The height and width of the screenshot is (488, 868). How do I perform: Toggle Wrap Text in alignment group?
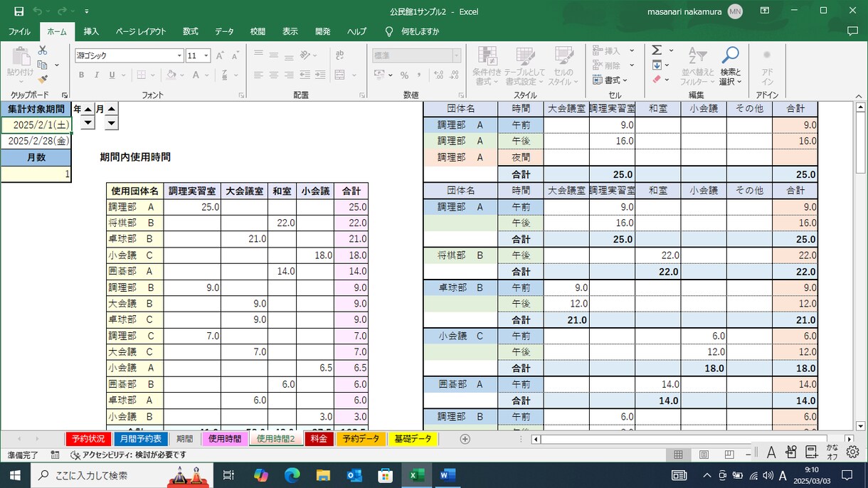tap(339, 55)
